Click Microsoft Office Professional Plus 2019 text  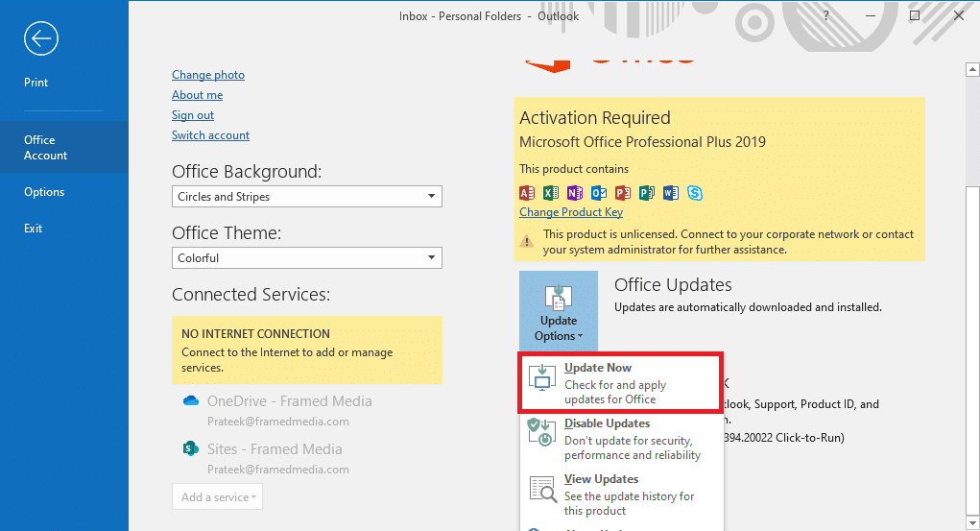pos(642,142)
